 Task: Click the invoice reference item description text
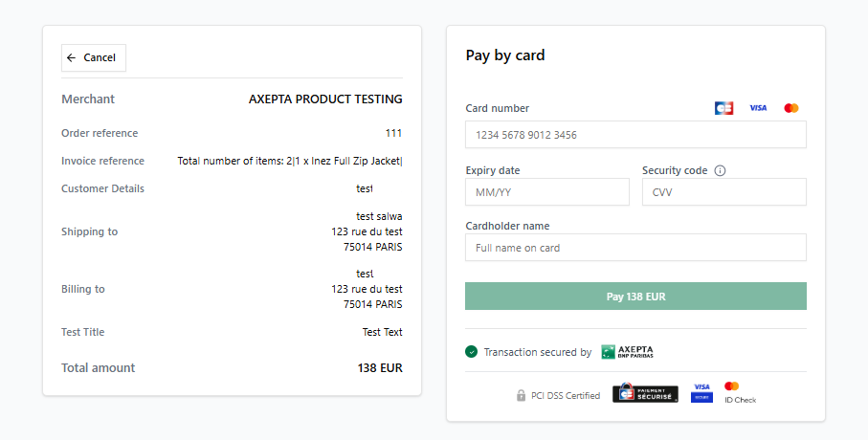pos(290,161)
